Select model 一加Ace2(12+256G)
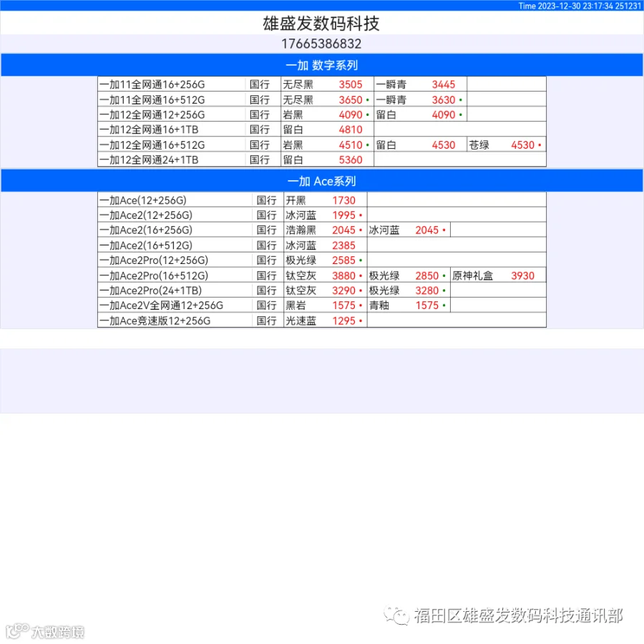Viewport: 644px width, 644px height. pos(146,215)
